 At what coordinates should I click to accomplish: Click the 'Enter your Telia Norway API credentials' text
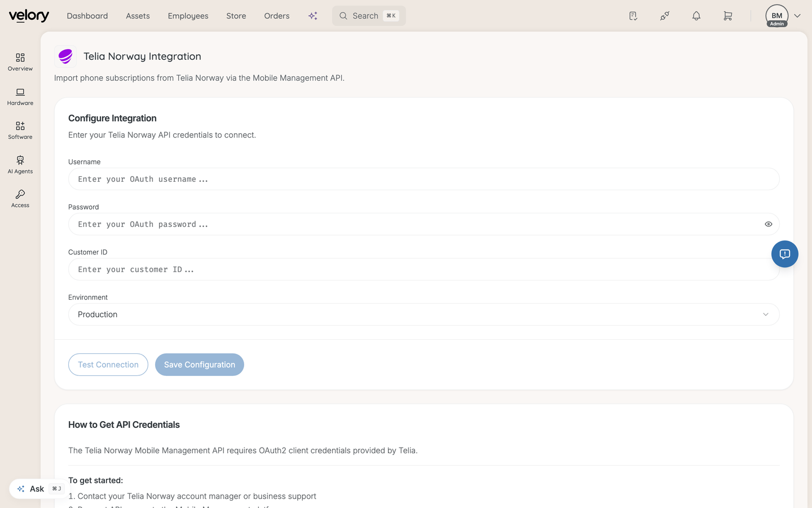(x=162, y=135)
